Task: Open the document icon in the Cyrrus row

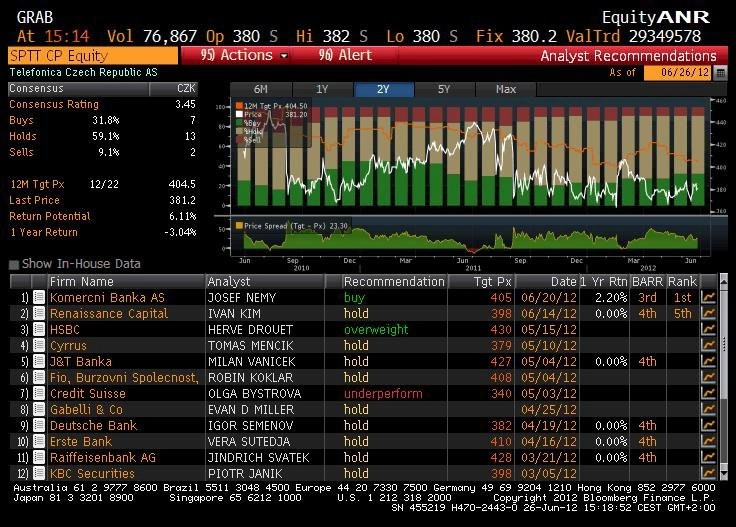Action: [39, 345]
